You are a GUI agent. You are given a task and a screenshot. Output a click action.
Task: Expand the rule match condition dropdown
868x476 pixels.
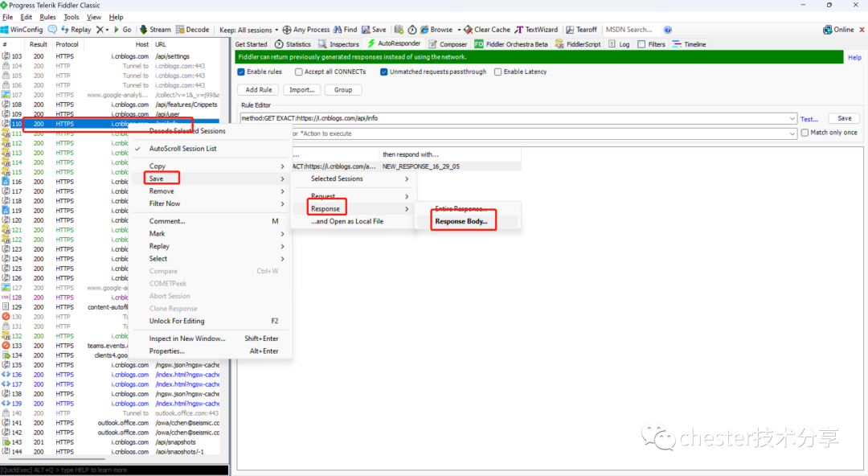pyautogui.click(x=792, y=118)
